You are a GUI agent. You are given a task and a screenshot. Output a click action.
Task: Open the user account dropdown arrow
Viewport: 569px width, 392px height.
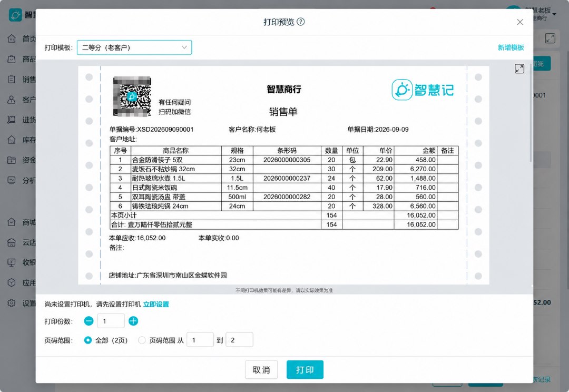[554, 14]
